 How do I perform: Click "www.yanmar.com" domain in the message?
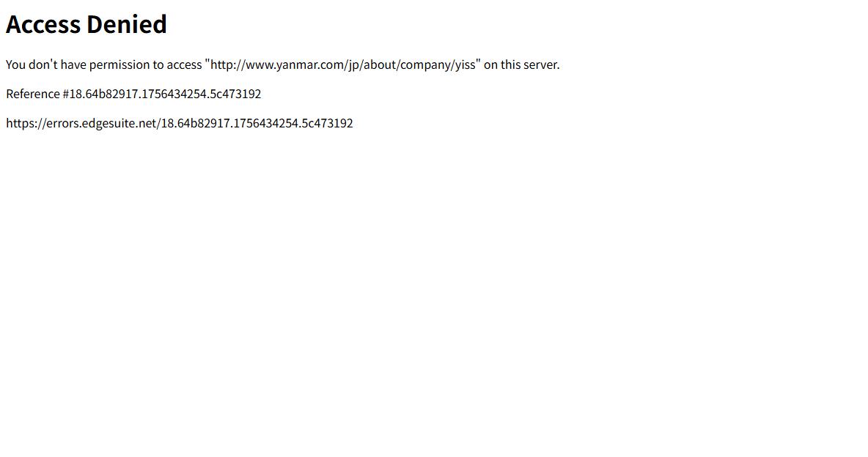pos(291,64)
